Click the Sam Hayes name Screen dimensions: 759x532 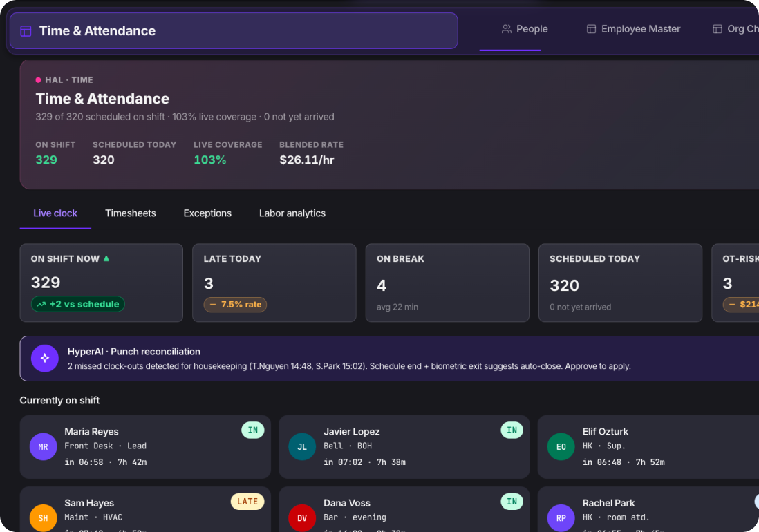pyautogui.click(x=89, y=503)
